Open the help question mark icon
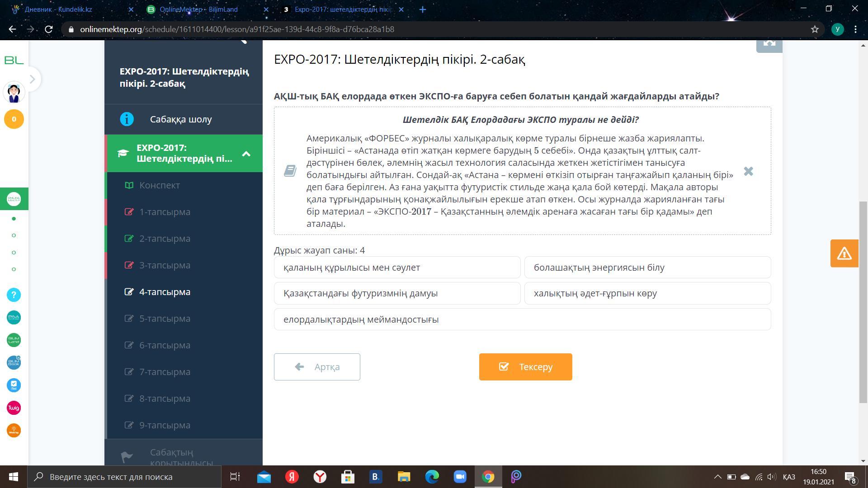 coord(14,295)
